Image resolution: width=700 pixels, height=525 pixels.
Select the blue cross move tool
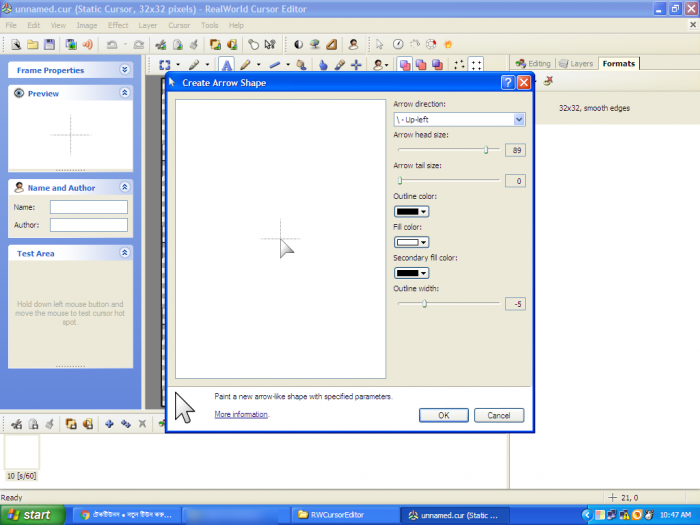point(356,65)
